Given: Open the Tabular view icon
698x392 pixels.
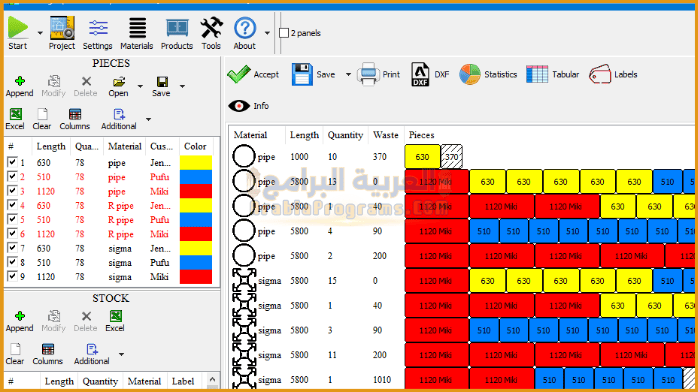Looking at the screenshot, I should point(537,74).
